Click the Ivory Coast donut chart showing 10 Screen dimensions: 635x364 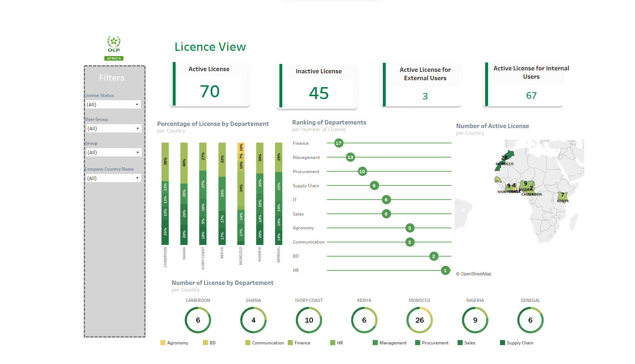click(x=309, y=320)
